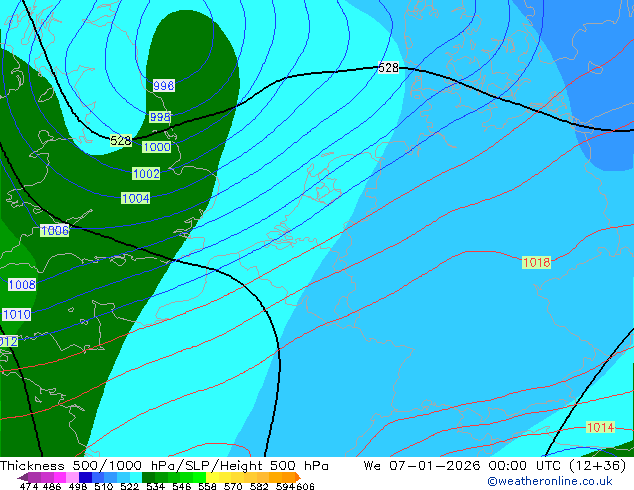This screenshot has height=490, width=634.
Task: Click the 510 legend value
Action: [104, 486]
